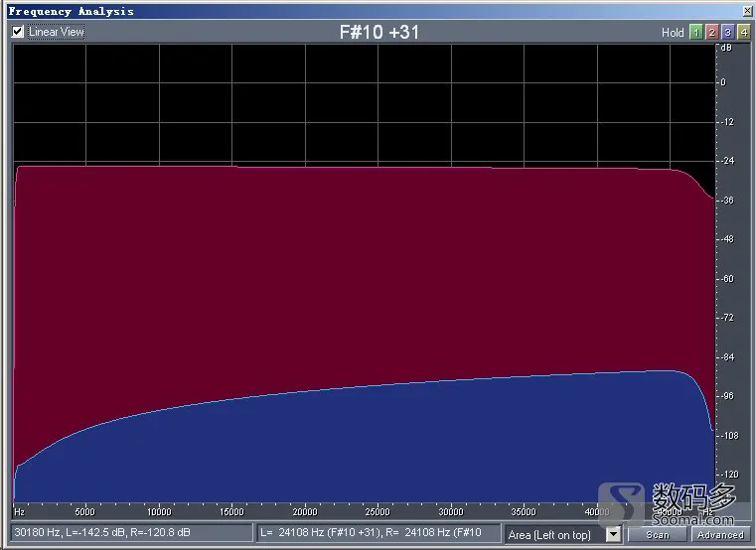The image size is (756, 550).
Task: Click the peak frequency readout 'L= 24108 Hz'
Action: [x=378, y=533]
